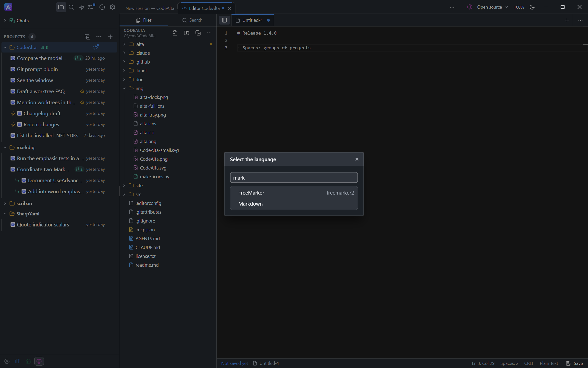Image resolution: width=588 pixels, height=368 pixels.
Task: Open the lightning bolt quick actions icon
Action: click(x=82, y=7)
